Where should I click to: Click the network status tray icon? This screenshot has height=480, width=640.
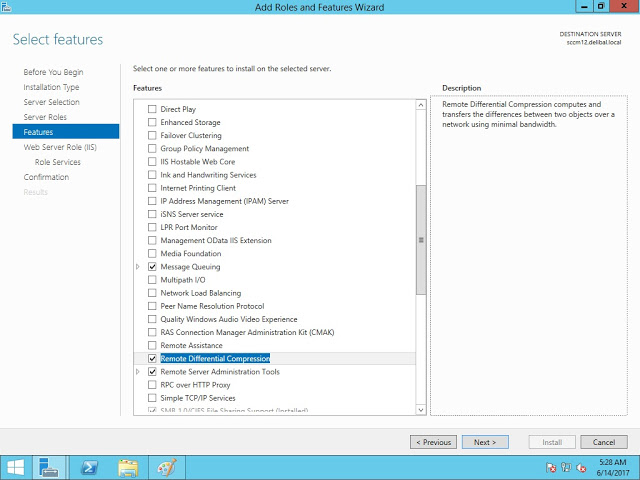point(566,467)
